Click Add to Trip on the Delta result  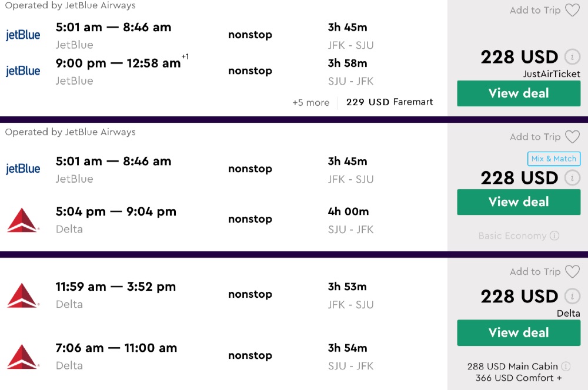coord(535,271)
